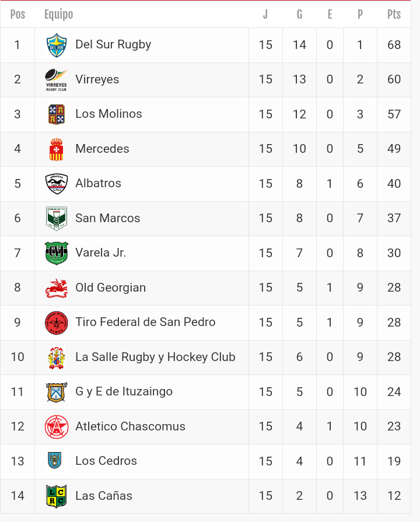
Task: Click the Del Sur Rugby club crest
Action: (57, 45)
